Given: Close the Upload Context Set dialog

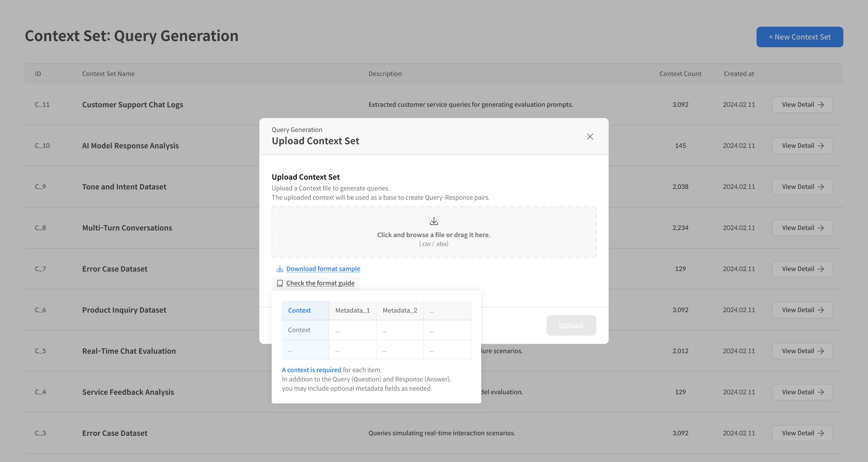Looking at the screenshot, I should (x=590, y=136).
